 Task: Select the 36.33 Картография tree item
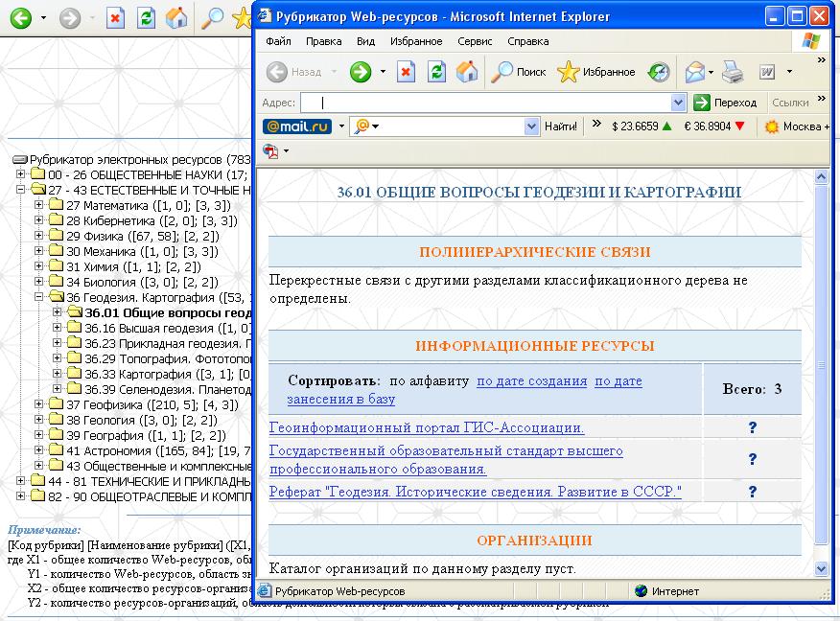[168, 374]
